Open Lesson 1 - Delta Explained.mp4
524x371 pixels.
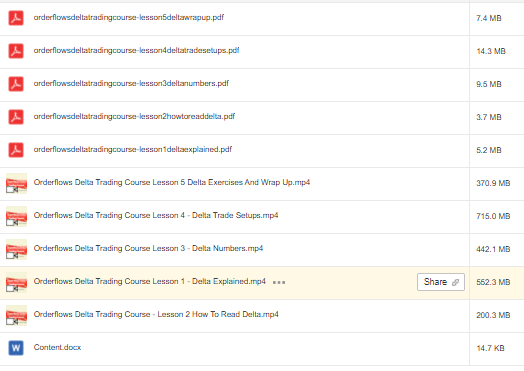150,281
